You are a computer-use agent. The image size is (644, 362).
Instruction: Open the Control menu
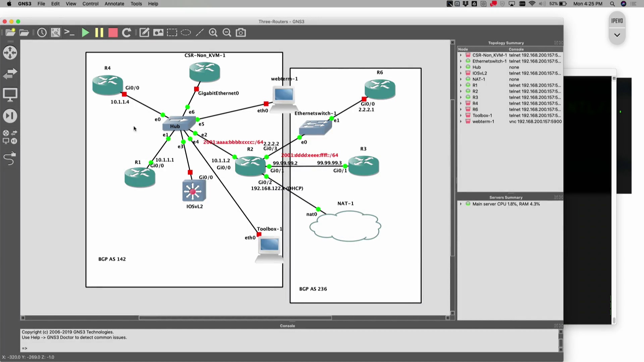[x=90, y=4]
